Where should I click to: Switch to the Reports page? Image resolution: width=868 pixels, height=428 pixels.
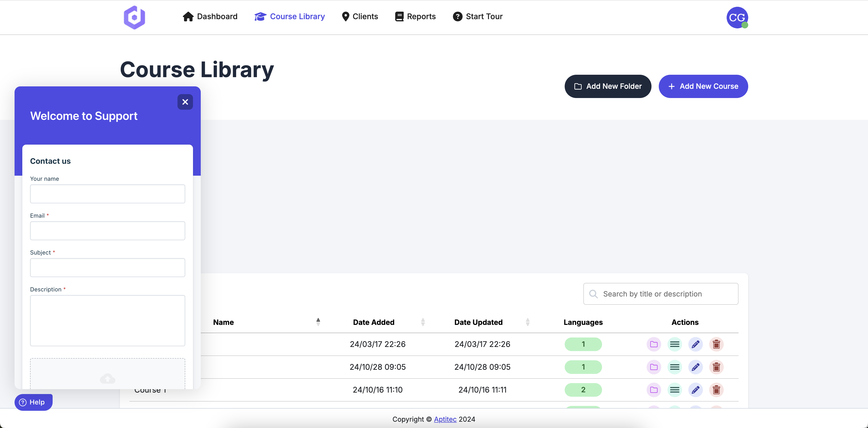[415, 16]
